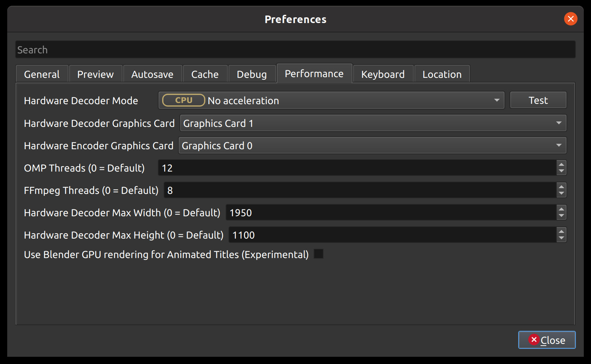Click the Test button for hardware decoding
Image resolution: width=591 pixels, height=364 pixels.
[x=538, y=100]
